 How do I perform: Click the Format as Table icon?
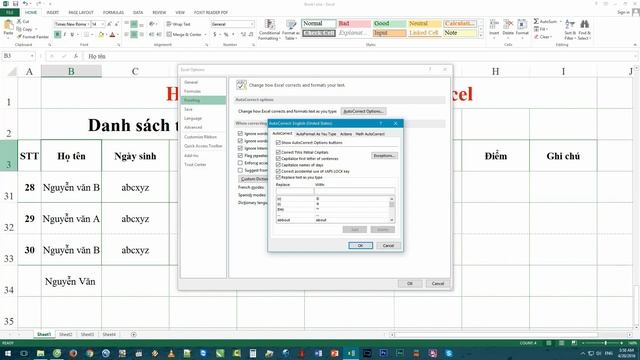pos(291,24)
